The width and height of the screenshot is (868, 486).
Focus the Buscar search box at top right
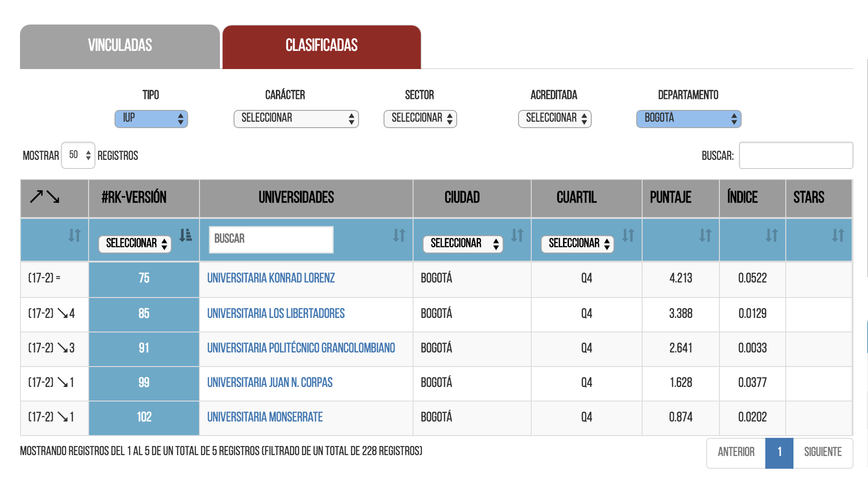click(796, 155)
